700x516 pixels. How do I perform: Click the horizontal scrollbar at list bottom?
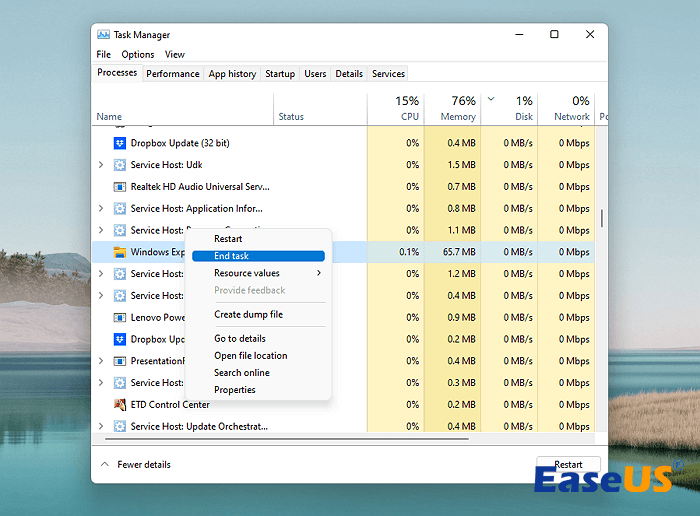point(287,439)
